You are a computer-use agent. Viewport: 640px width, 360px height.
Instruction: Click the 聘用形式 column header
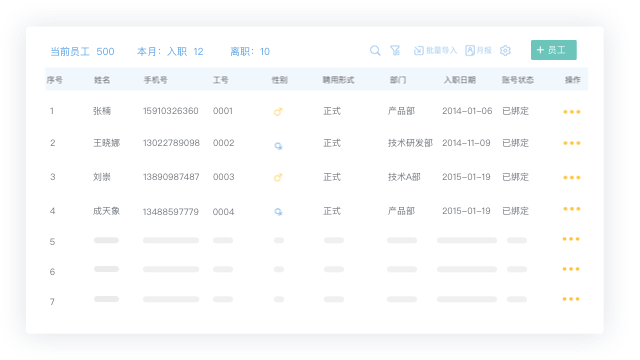[338, 80]
